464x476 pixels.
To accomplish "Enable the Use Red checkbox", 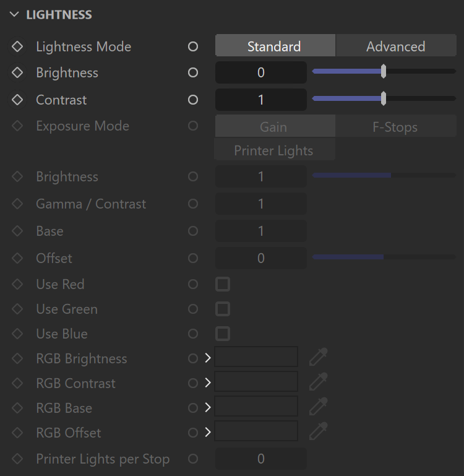I will pyautogui.click(x=223, y=284).
